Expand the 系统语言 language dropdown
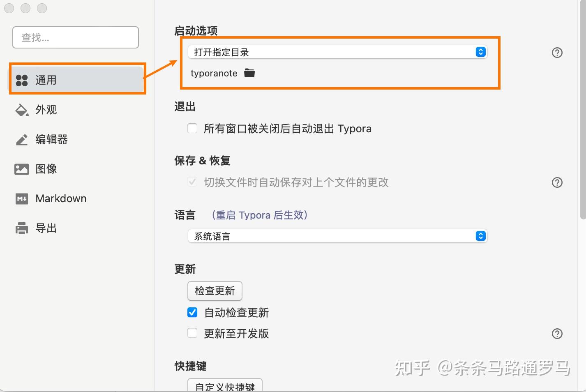The height and width of the screenshot is (392, 586). click(x=337, y=236)
